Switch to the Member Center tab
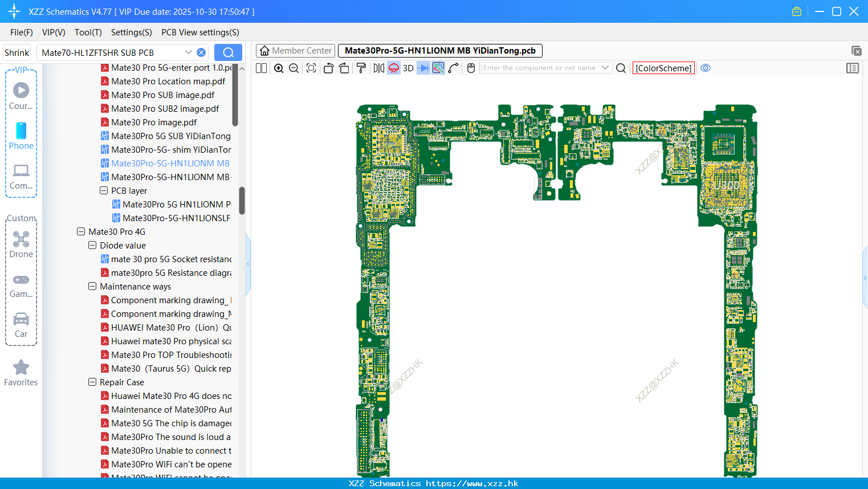 [x=296, y=51]
